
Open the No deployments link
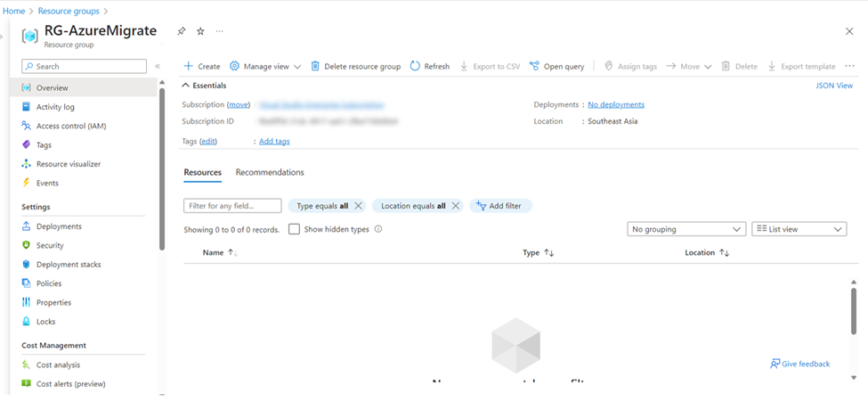click(x=616, y=104)
